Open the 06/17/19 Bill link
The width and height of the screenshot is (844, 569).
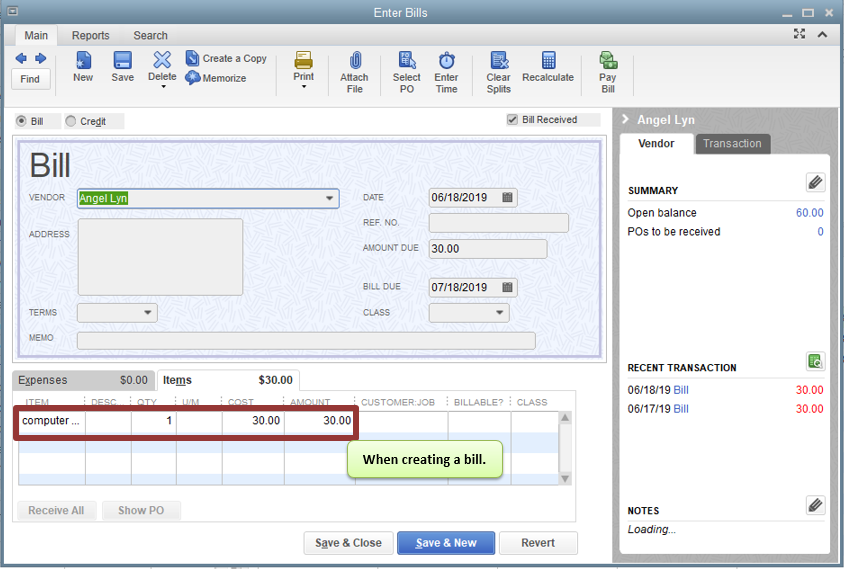click(681, 409)
